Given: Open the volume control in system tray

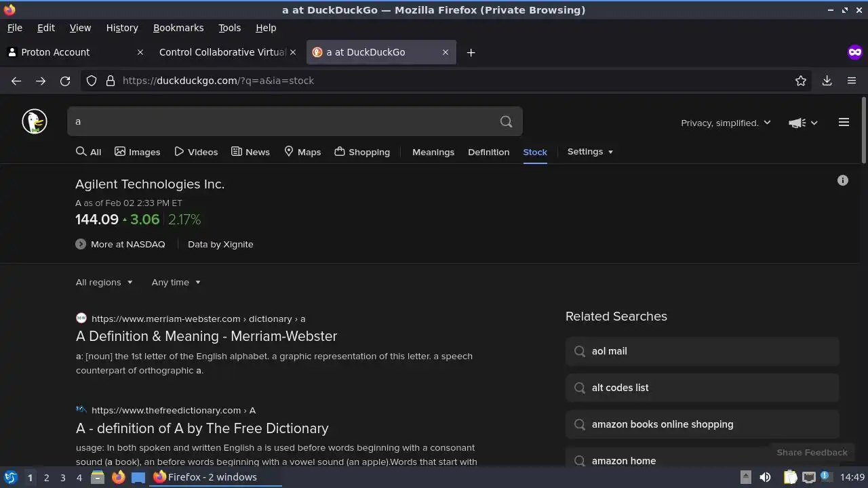Looking at the screenshot, I should pyautogui.click(x=765, y=477).
